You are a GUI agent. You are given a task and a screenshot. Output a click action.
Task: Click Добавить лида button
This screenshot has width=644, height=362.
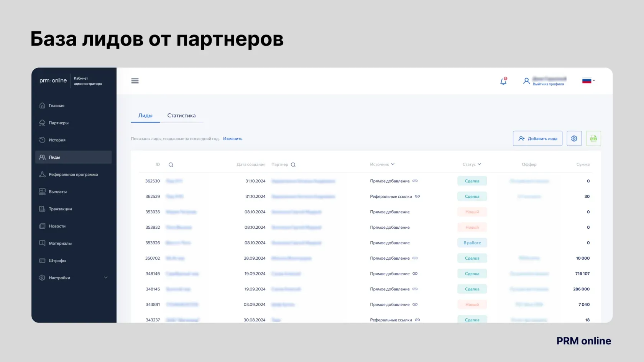(x=537, y=138)
